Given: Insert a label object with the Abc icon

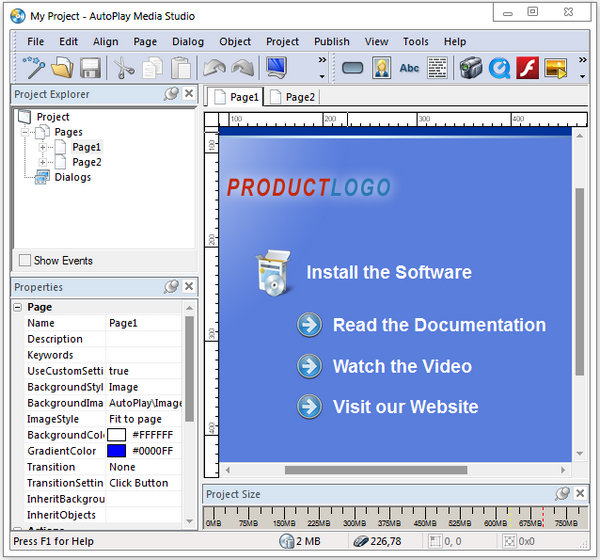Looking at the screenshot, I should [x=409, y=68].
